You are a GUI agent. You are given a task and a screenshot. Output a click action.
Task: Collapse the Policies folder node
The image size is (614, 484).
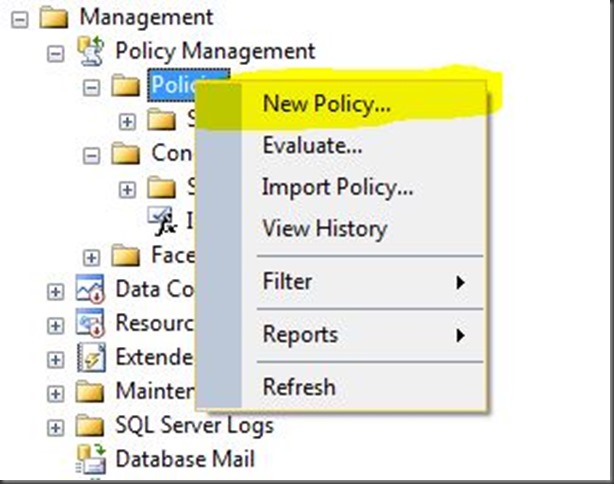92,87
